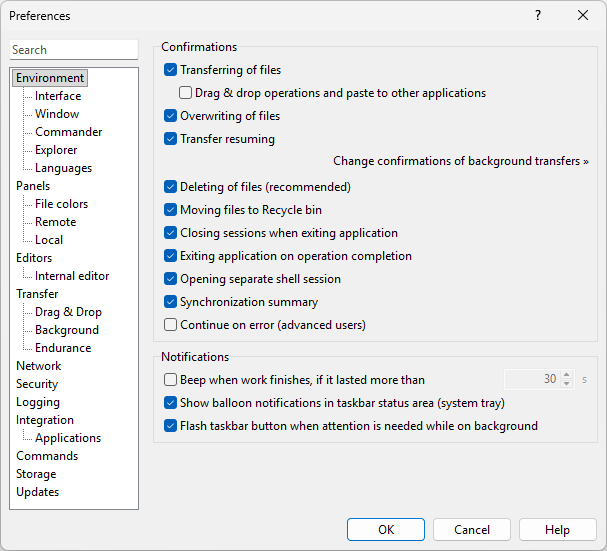
Task: Select Internal editor tree item
Action: [x=72, y=276]
